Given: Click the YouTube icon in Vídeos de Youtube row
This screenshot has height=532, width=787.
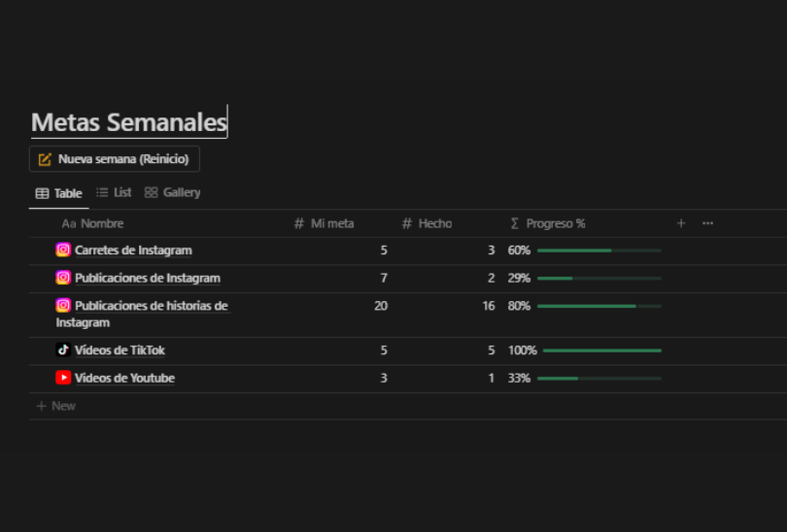Looking at the screenshot, I should (63, 378).
